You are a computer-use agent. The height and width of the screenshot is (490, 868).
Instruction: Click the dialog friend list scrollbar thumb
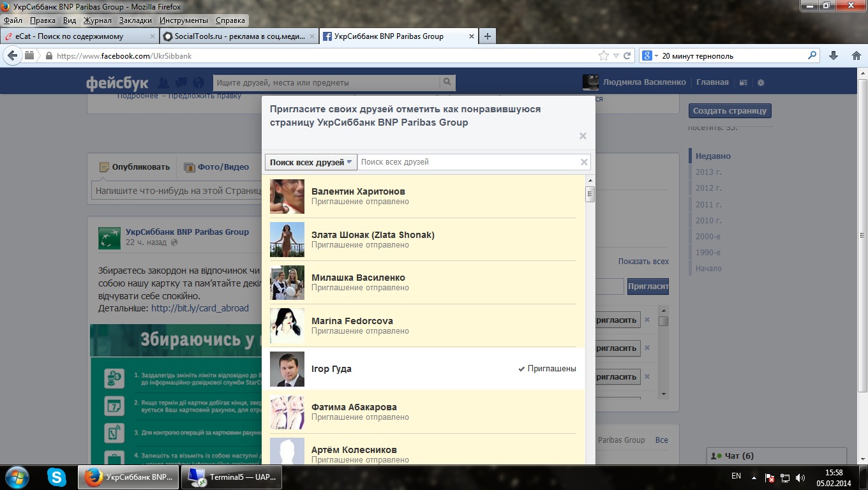[x=590, y=195]
